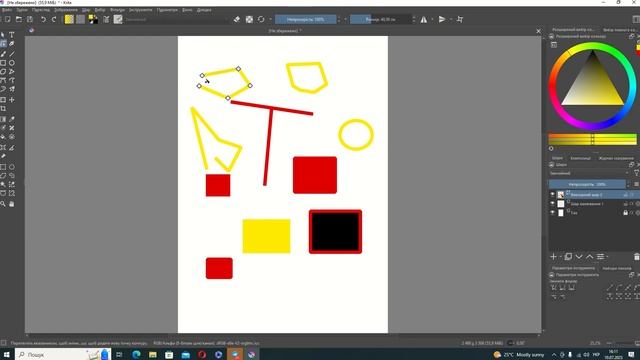Select the Line tool
This screenshot has width=640, height=360.
tap(12, 54)
